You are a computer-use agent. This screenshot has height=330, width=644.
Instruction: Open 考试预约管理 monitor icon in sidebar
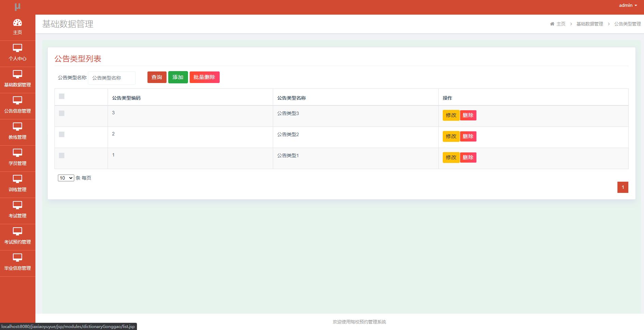point(17,231)
